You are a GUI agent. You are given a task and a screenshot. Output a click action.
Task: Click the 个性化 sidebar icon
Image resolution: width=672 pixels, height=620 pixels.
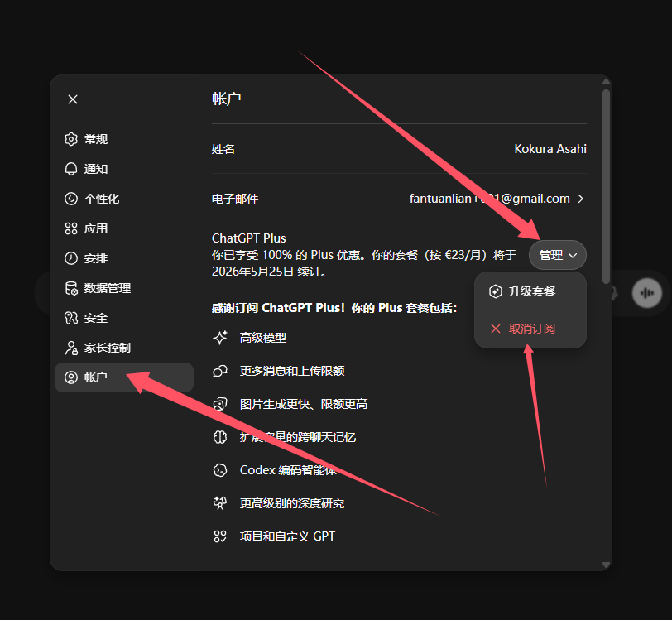(x=71, y=199)
